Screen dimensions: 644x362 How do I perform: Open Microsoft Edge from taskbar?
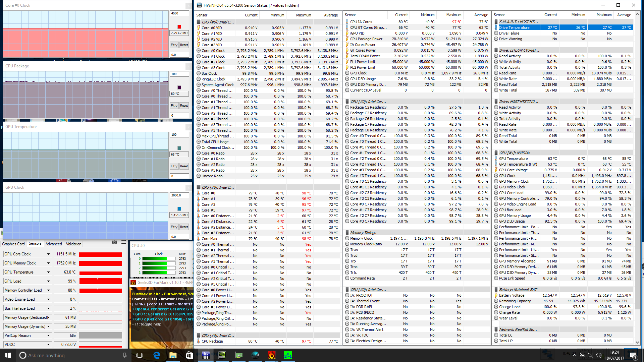[x=156, y=355]
